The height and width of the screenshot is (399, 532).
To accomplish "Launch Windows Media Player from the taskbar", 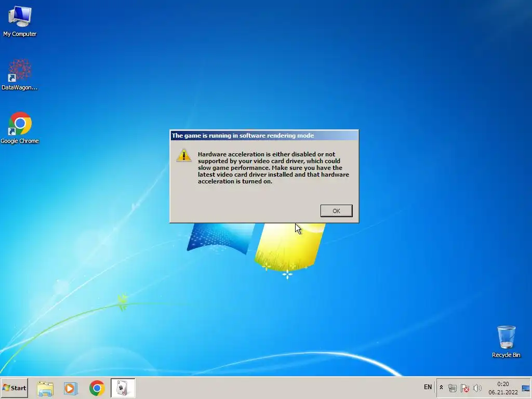I will pyautogui.click(x=71, y=388).
